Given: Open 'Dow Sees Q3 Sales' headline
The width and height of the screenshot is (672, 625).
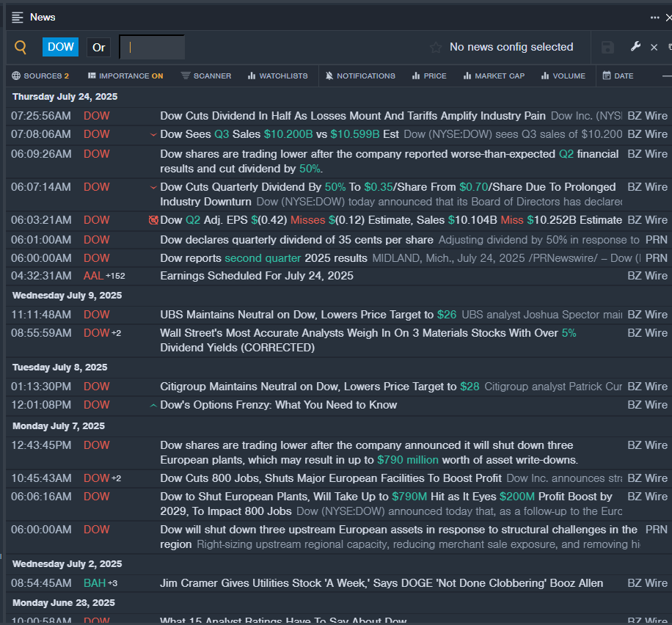Looking at the screenshot, I should 280,134.
